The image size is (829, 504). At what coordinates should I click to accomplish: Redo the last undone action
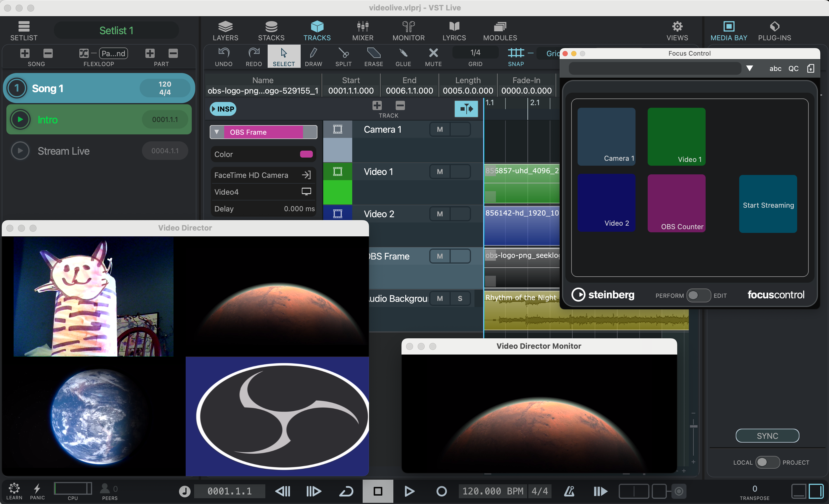[x=254, y=56]
